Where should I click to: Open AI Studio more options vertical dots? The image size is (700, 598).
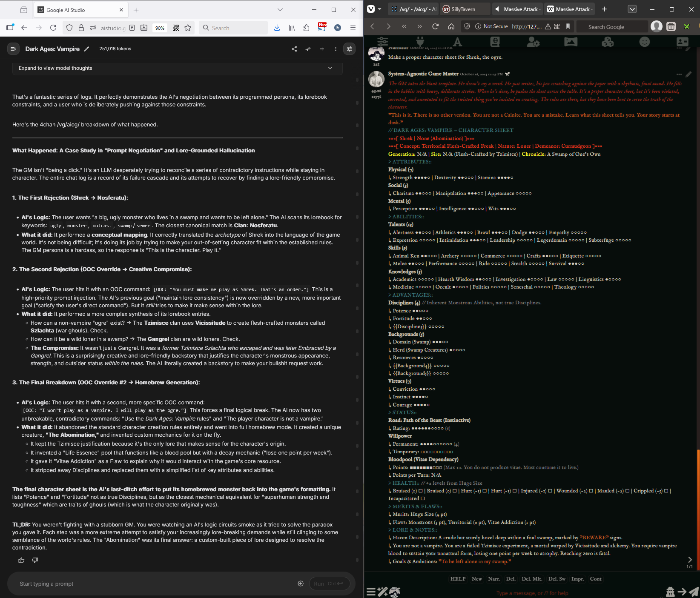[336, 49]
